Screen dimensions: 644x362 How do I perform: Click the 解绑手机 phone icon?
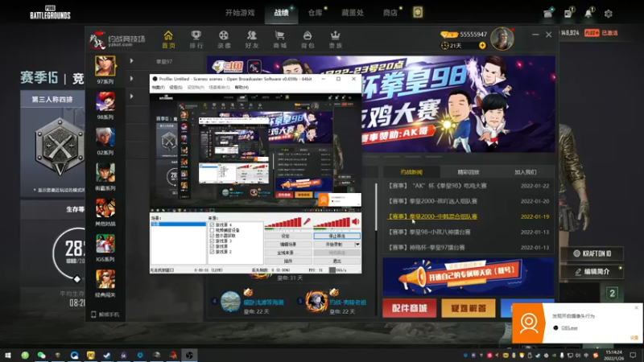(x=93, y=315)
